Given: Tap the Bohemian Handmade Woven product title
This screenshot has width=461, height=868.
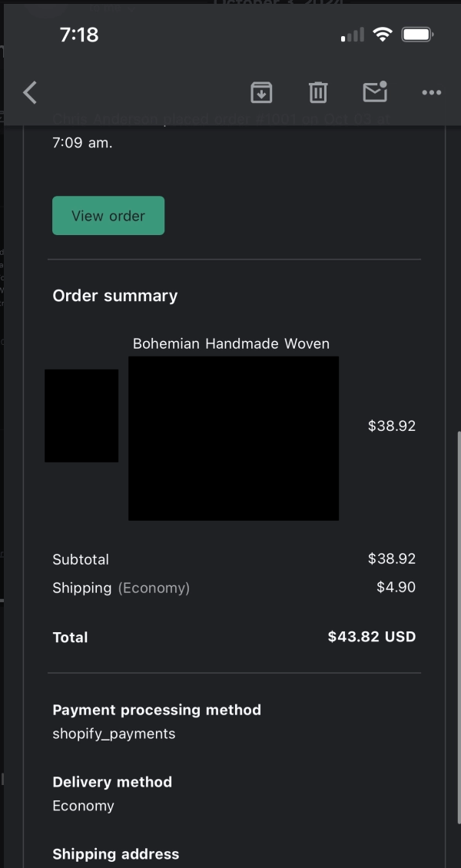Looking at the screenshot, I should click(231, 343).
